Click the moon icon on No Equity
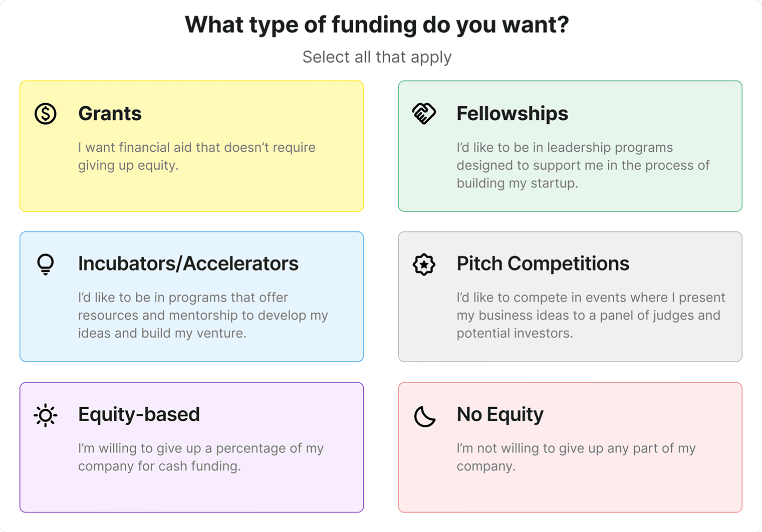762x532 pixels. click(424, 416)
